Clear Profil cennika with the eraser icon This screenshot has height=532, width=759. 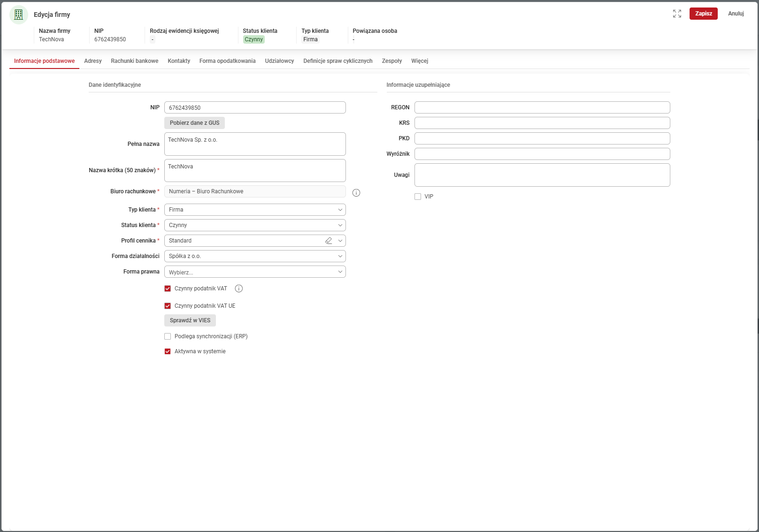(x=329, y=241)
